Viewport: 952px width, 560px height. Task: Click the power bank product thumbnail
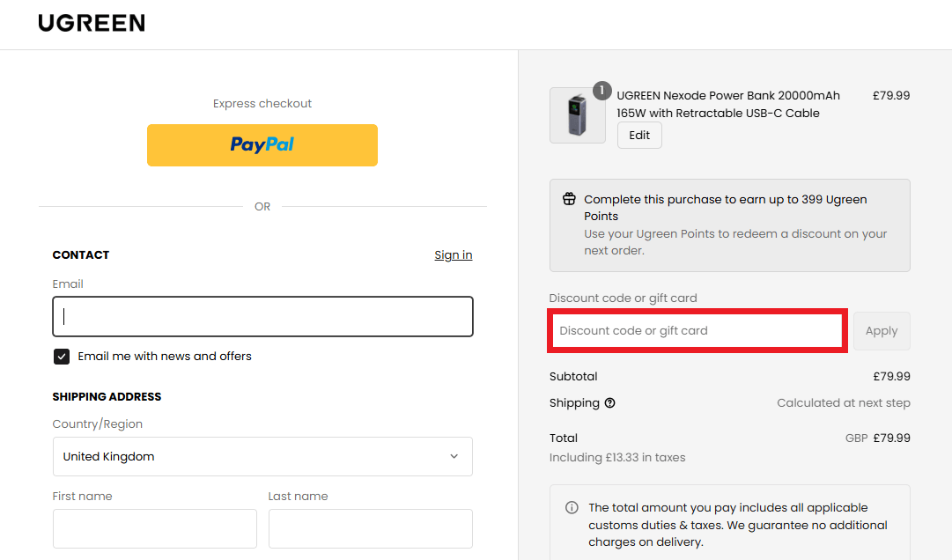(578, 115)
